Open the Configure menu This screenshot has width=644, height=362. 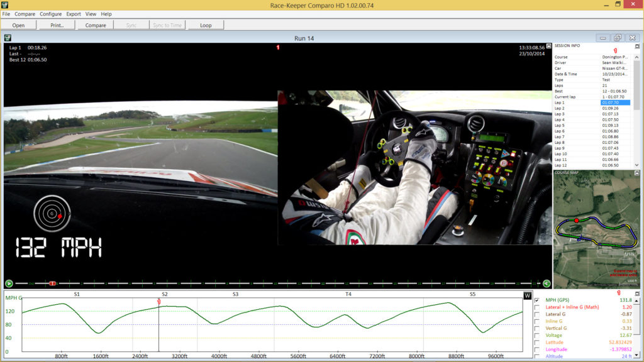50,14
